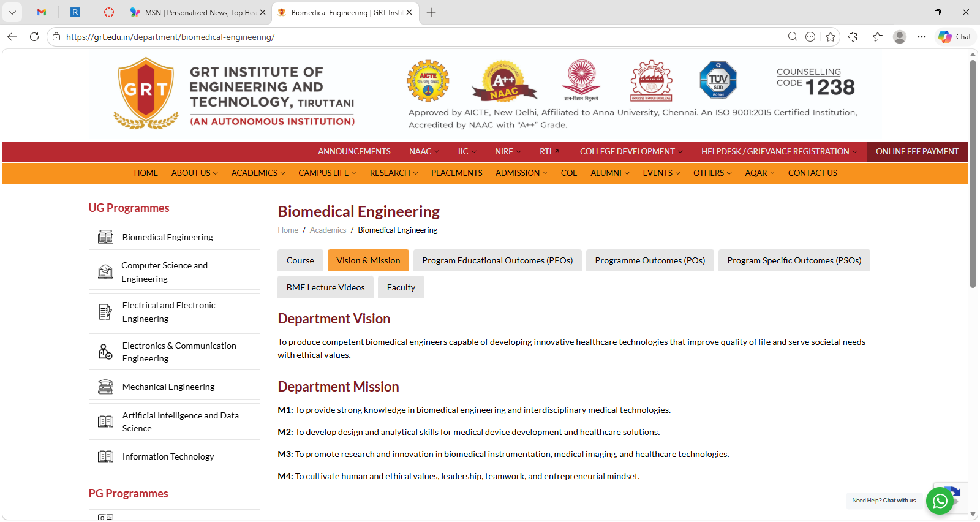Expand the ACADEMICS dropdown menu
Viewport: 980px width, 522px height.
[x=258, y=173]
